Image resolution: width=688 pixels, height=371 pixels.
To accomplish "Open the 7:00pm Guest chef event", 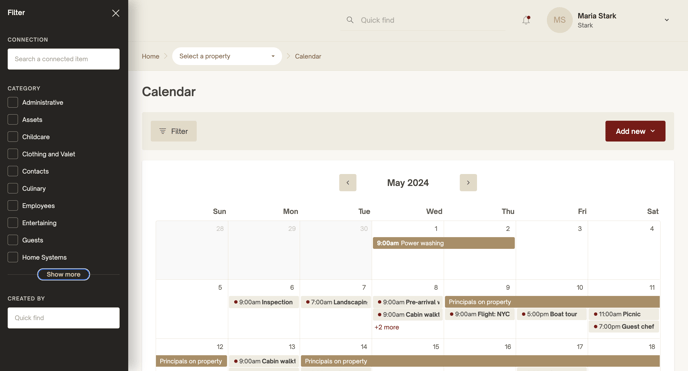I will pyautogui.click(x=624, y=326).
